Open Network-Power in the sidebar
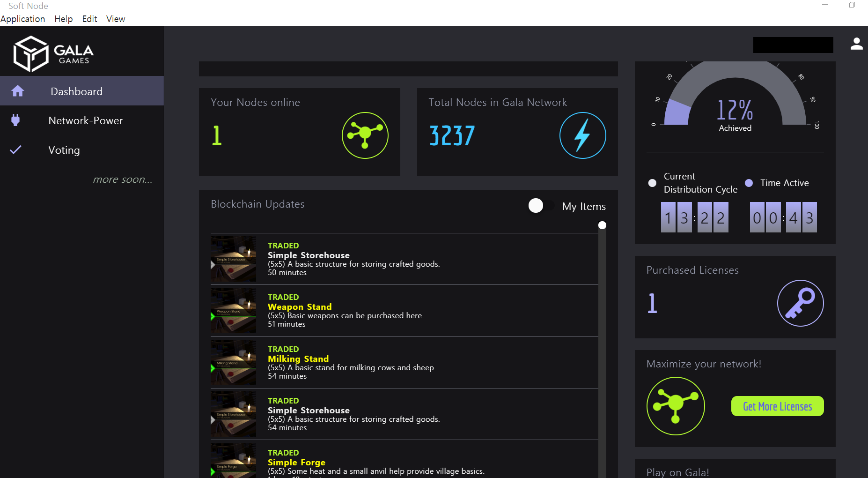The height and width of the screenshot is (478, 868). 82,120
